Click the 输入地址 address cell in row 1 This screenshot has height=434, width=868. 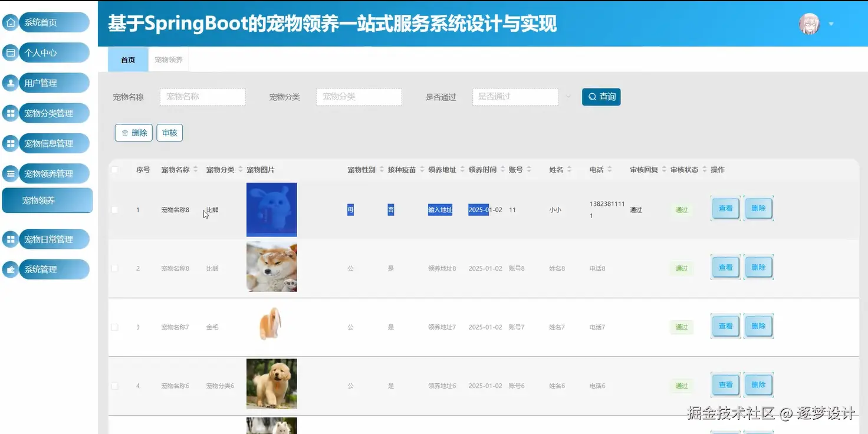click(440, 210)
